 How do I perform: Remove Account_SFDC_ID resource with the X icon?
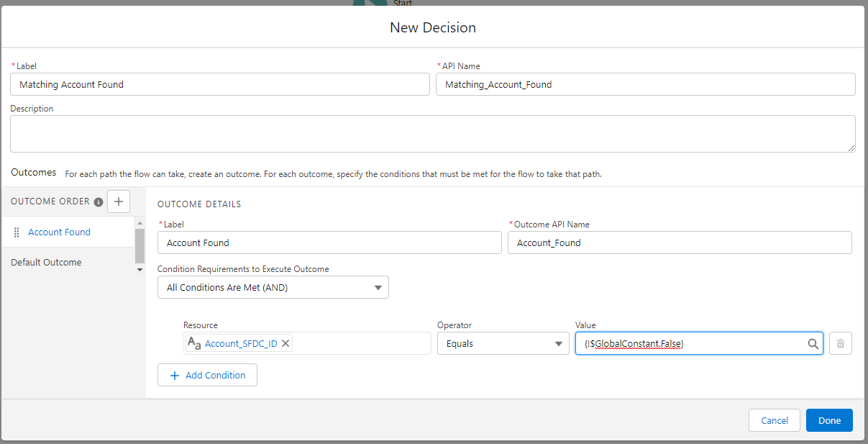(x=285, y=343)
